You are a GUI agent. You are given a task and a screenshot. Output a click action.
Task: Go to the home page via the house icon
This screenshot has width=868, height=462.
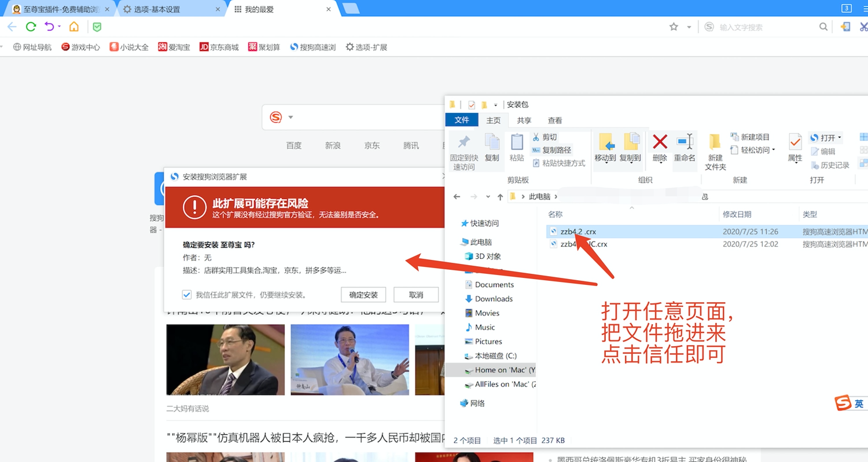(74, 27)
